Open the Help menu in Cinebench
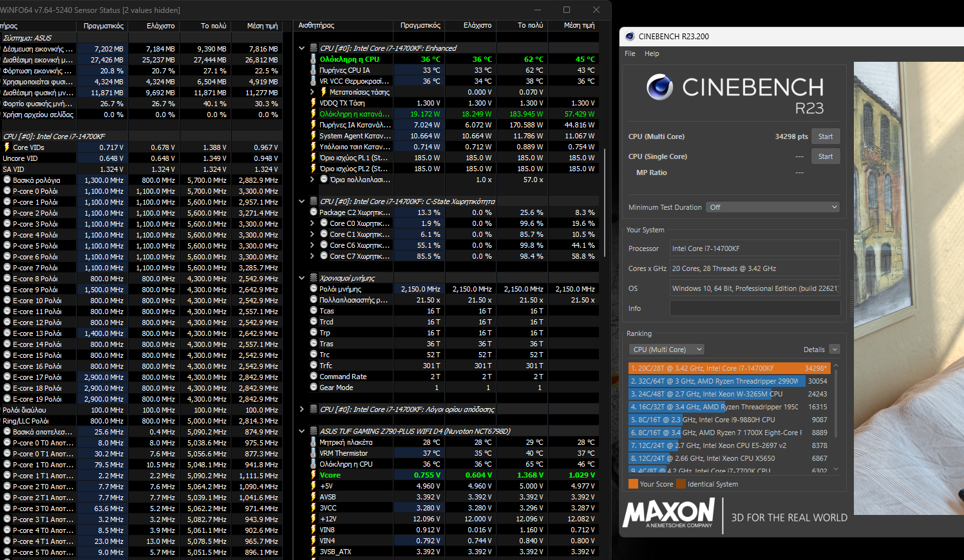This screenshot has height=560, width=964. point(652,53)
